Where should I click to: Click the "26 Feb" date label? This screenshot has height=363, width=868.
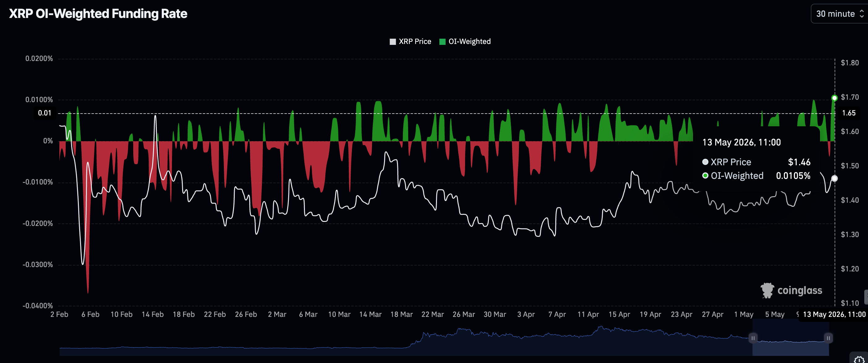246,314
